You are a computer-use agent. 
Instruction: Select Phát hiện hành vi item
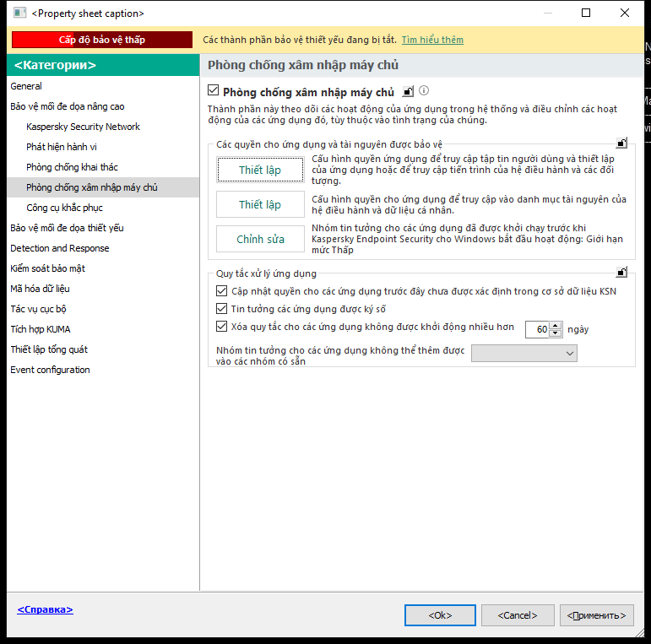click(103, 147)
